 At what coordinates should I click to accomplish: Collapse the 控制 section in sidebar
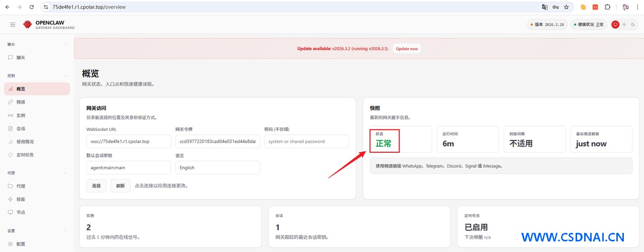coord(65,76)
